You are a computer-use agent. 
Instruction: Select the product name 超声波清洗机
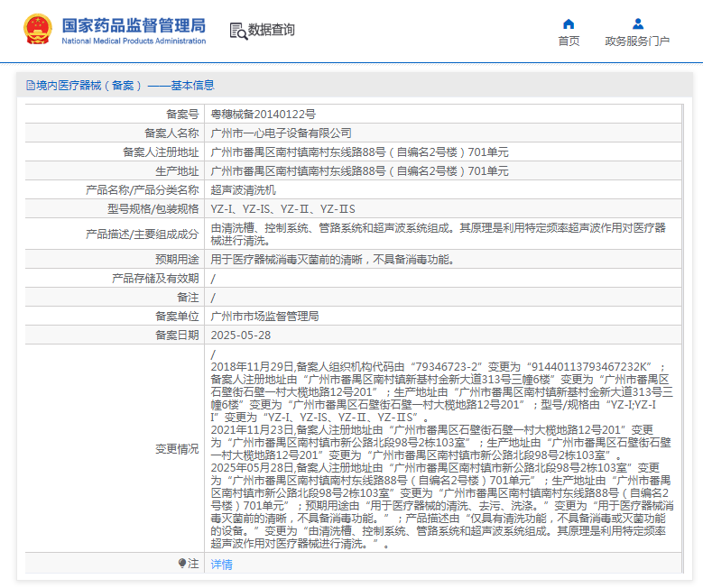coord(243,190)
